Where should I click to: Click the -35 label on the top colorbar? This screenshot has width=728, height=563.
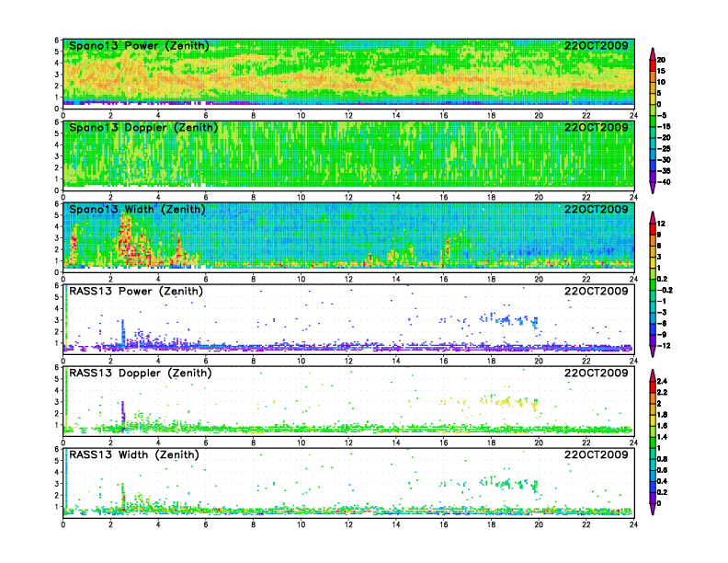pyautogui.click(x=664, y=171)
